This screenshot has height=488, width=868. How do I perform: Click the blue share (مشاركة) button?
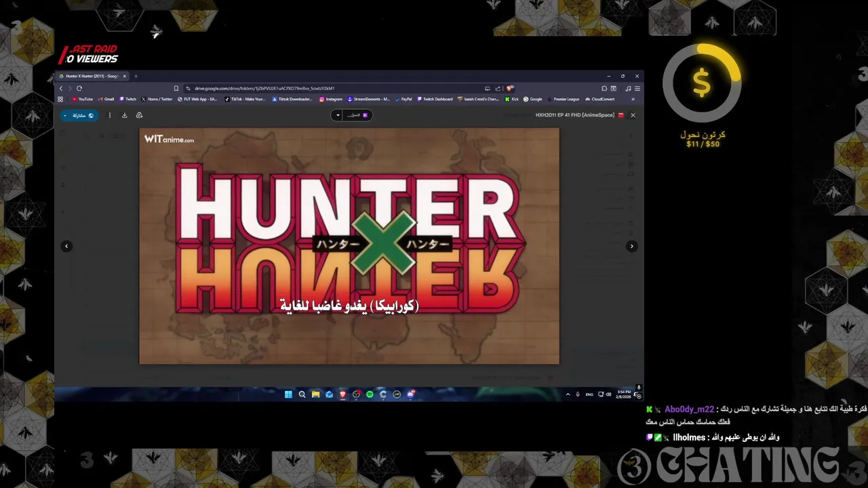pyautogui.click(x=80, y=115)
